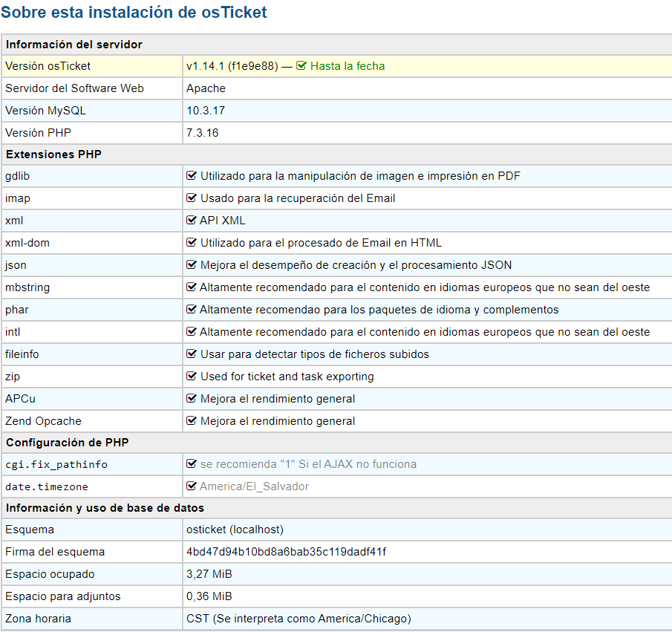Click the APCu row check icon
Screen dimensions: 672x635
[192, 398]
